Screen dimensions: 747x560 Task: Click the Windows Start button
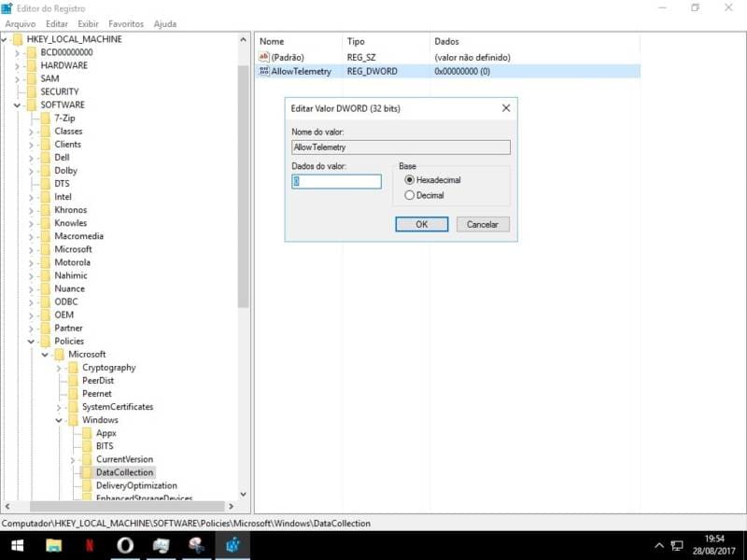(x=18, y=545)
